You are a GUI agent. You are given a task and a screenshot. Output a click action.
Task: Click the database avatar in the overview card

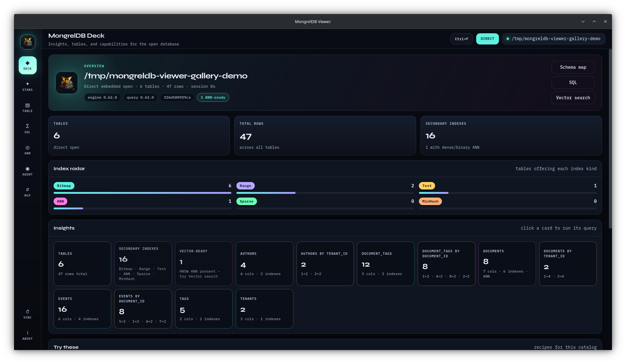click(67, 83)
